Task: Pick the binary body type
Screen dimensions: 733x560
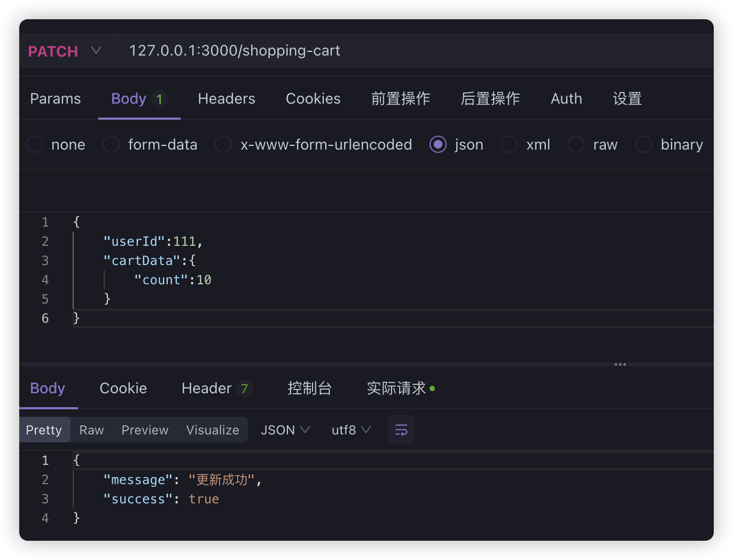Action: (x=644, y=144)
